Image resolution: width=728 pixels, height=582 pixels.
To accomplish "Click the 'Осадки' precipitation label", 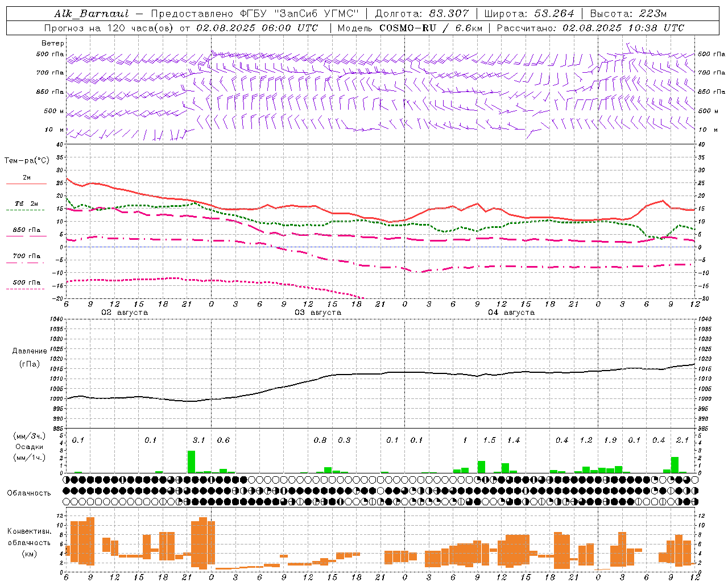I will [x=29, y=447].
